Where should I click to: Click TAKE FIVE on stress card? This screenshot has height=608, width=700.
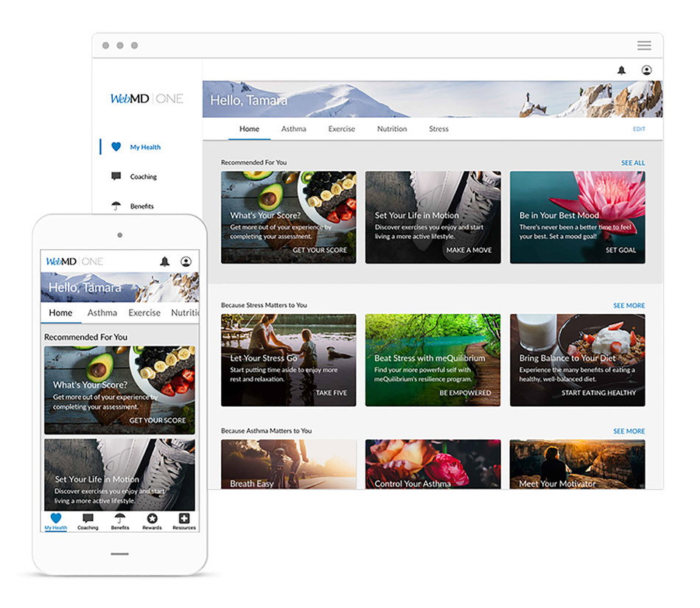[332, 394]
